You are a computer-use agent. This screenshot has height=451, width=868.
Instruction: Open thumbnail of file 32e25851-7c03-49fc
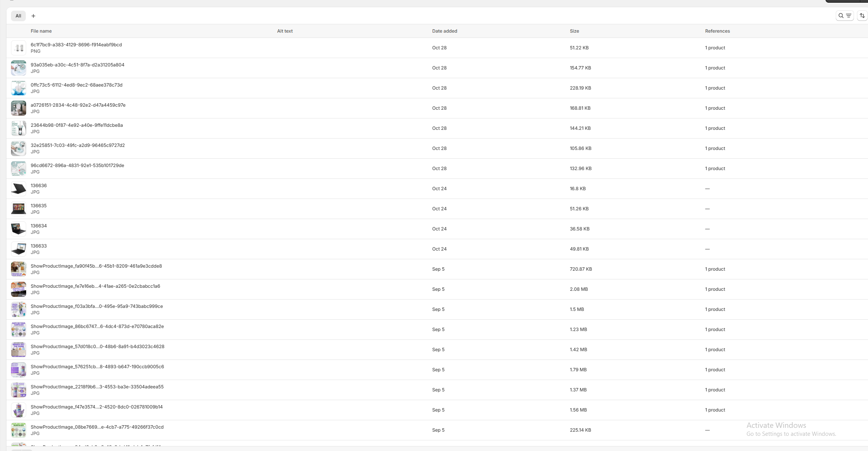[x=19, y=148]
